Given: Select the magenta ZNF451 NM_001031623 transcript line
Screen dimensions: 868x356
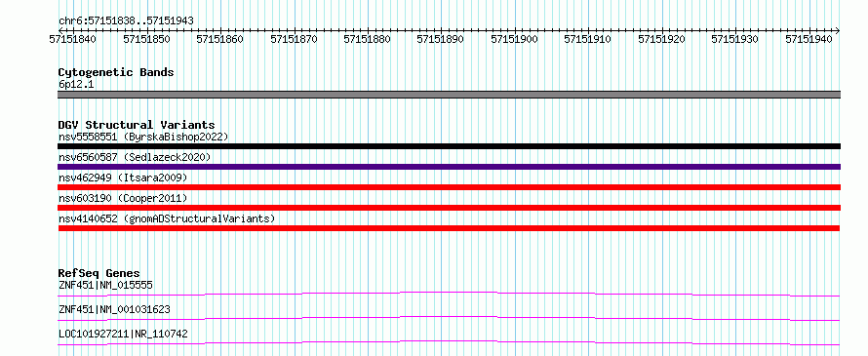Looking at the screenshot, I should (x=449, y=318).
